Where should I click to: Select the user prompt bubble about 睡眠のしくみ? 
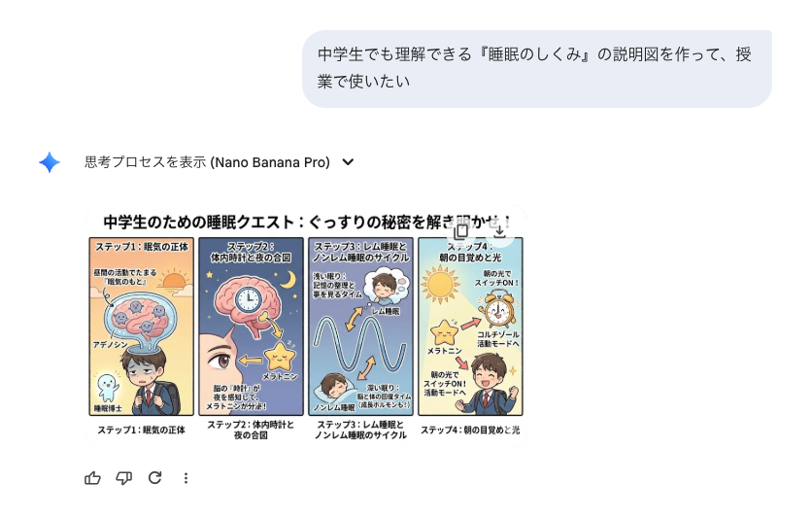[537, 69]
